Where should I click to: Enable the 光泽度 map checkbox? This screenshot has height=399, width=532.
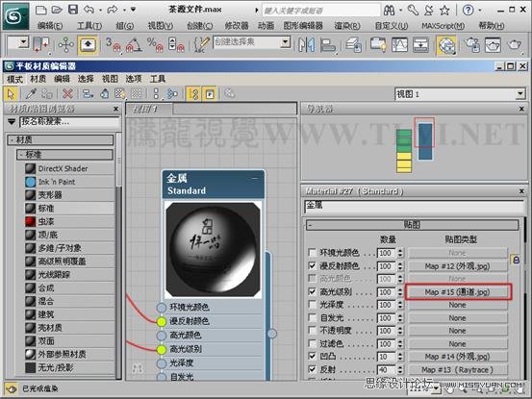click(x=312, y=305)
